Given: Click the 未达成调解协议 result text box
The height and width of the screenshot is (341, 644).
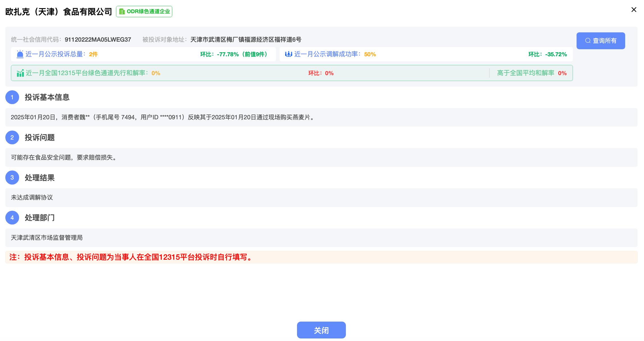Looking at the screenshot, I should click(321, 198).
